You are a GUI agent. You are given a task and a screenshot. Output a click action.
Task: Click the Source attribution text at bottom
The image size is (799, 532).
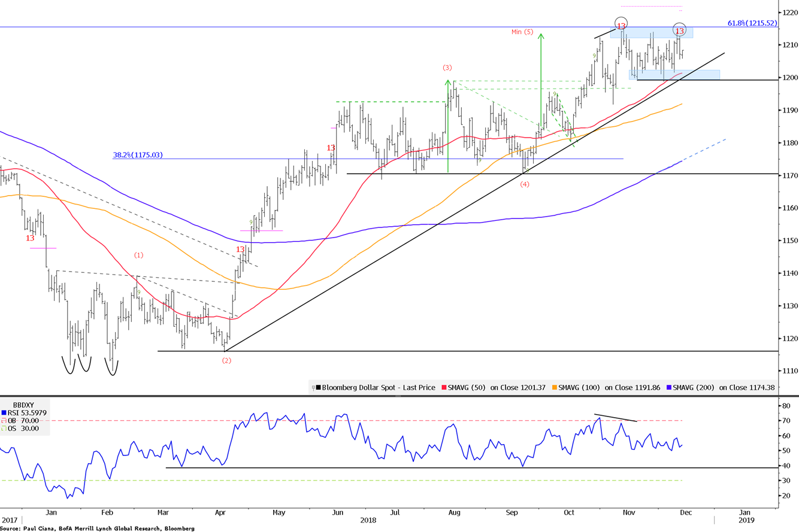pos(97,528)
